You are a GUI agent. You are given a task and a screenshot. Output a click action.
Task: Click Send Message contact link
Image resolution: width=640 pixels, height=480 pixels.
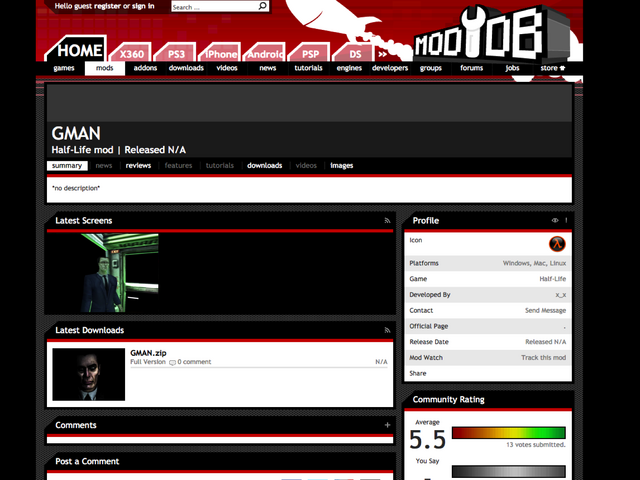click(x=545, y=311)
